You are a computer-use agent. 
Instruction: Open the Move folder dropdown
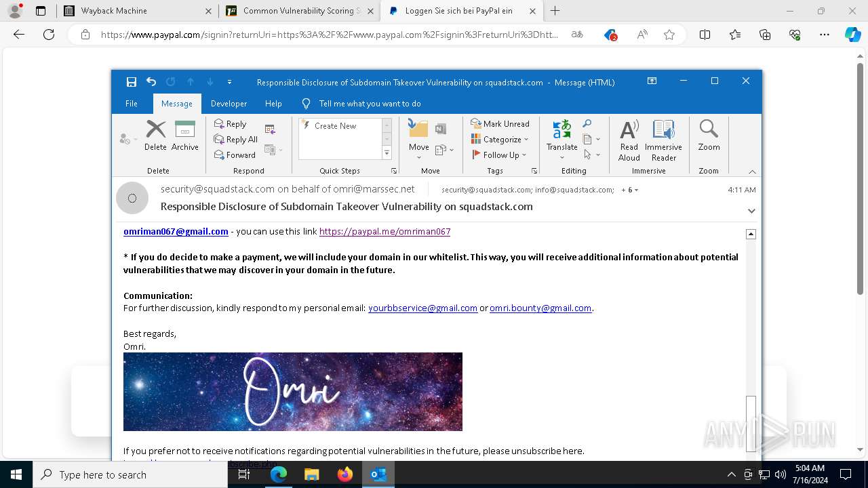(418, 139)
